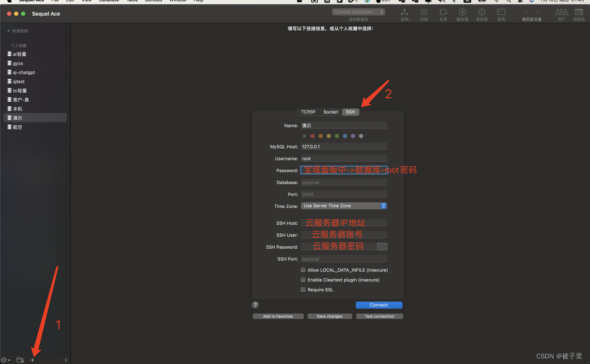Pick the blue color dot
Viewport: 590px width, 364px height.
[x=345, y=136]
